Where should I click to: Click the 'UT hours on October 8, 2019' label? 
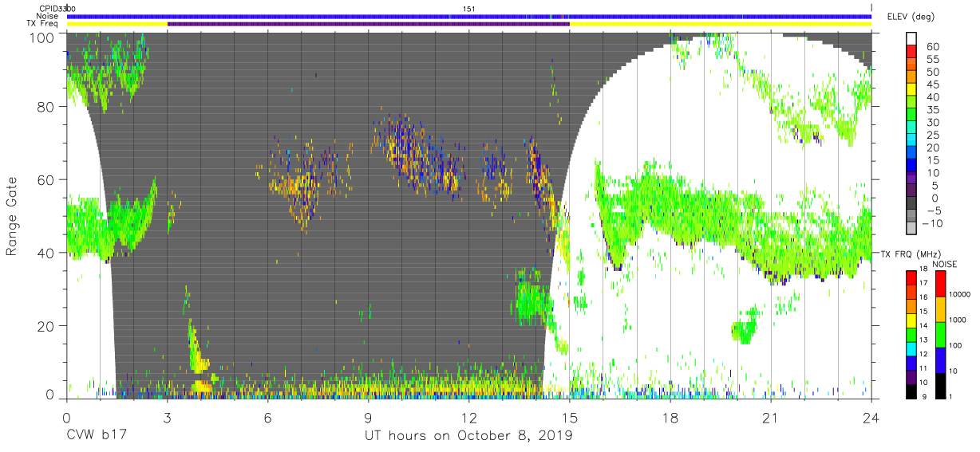point(468,436)
